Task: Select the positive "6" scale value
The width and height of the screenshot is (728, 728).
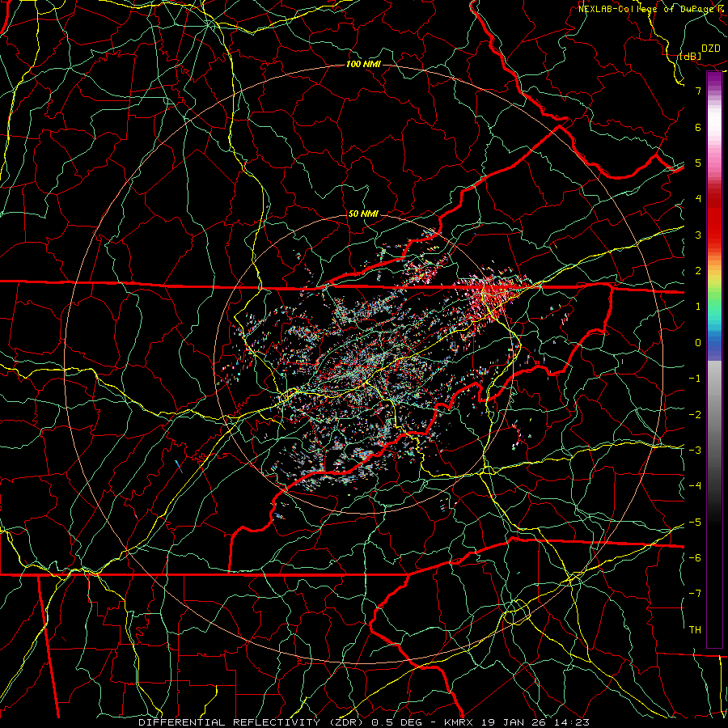Action: 698,127
